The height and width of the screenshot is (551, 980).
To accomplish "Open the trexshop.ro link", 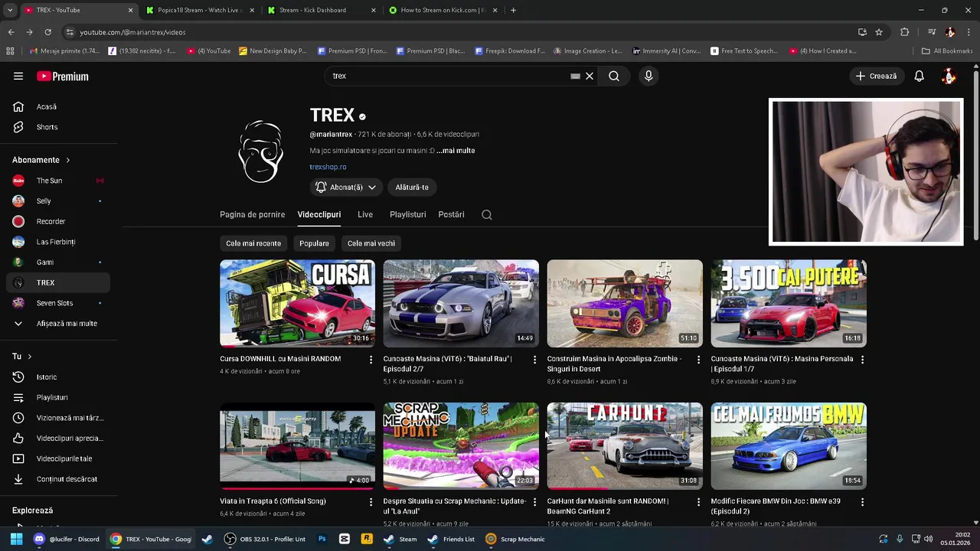I will point(328,167).
